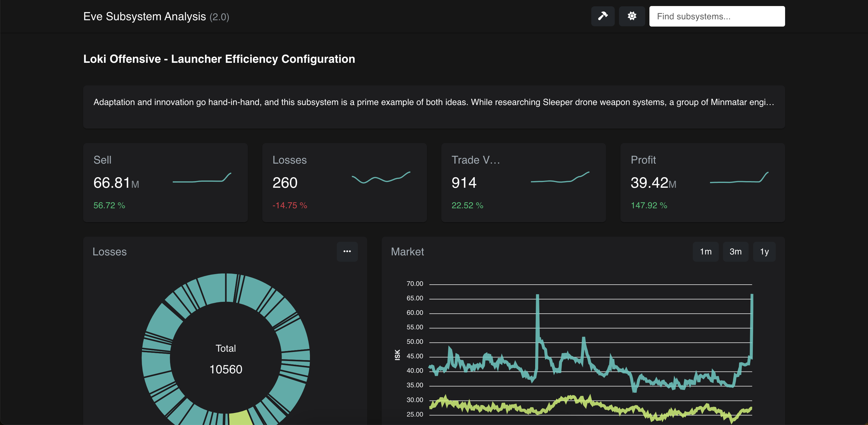
Task: Open the Eve Subsystem Analysis home title
Action: (144, 17)
